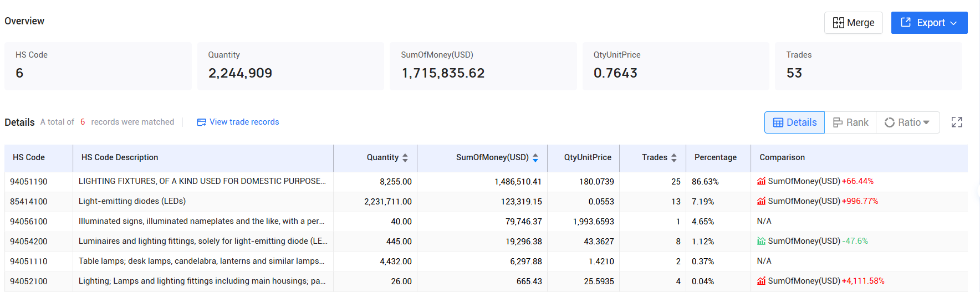980x292 pixels.
Task: Click the Export arrow icon
Action: [906, 22]
